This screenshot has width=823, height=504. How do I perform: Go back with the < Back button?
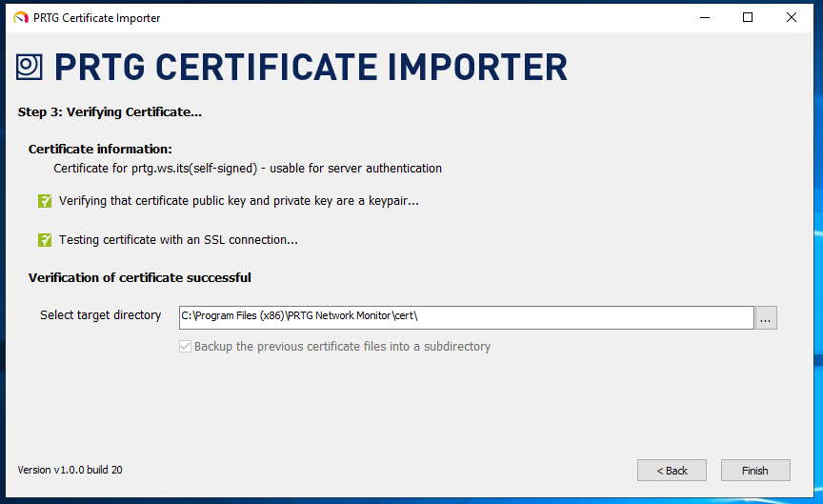point(672,471)
